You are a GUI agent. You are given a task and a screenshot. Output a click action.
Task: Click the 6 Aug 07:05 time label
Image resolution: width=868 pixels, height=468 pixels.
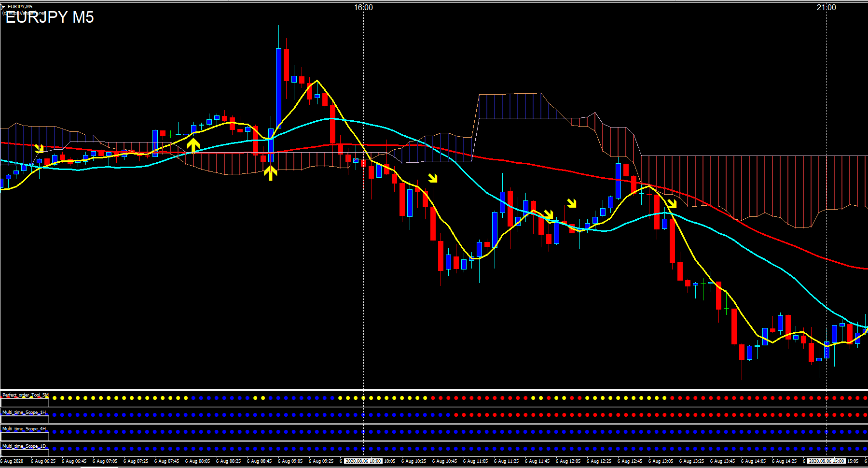pos(106,461)
